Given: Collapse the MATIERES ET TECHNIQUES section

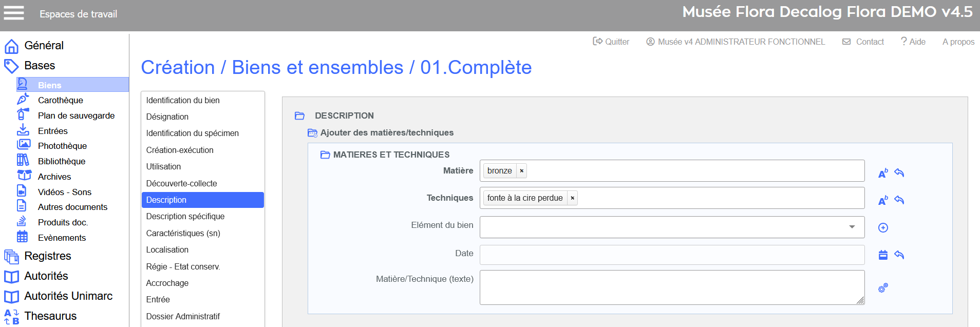Looking at the screenshot, I should click(325, 155).
